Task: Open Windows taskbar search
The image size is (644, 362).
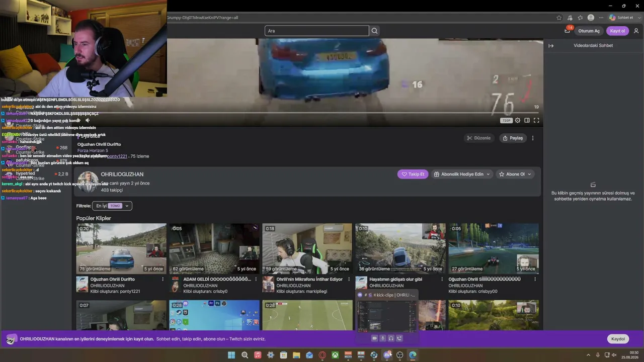Action: click(245, 355)
